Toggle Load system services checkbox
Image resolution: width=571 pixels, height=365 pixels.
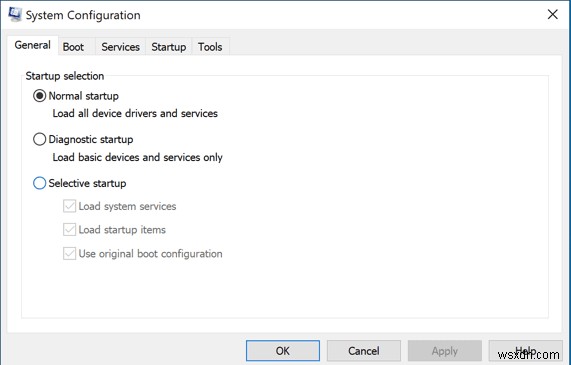click(x=69, y=206)
